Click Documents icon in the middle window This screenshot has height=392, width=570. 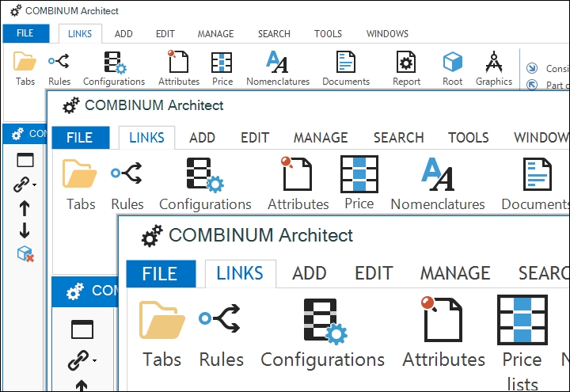pos(538,174)
